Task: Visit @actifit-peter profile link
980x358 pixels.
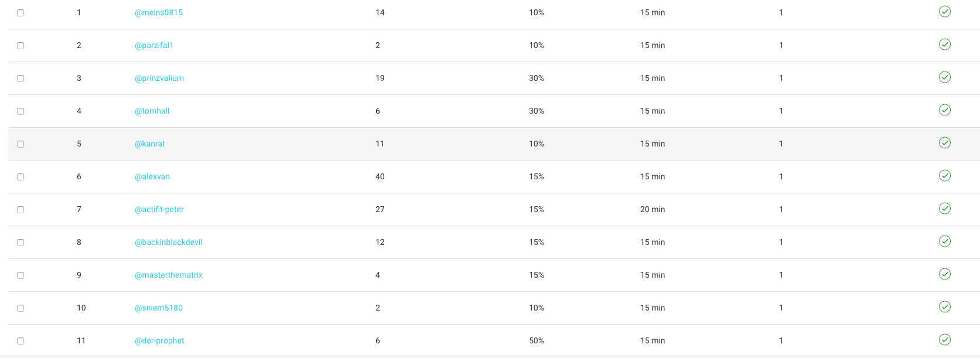Action: pyautogui.click(x=159, y=209)
